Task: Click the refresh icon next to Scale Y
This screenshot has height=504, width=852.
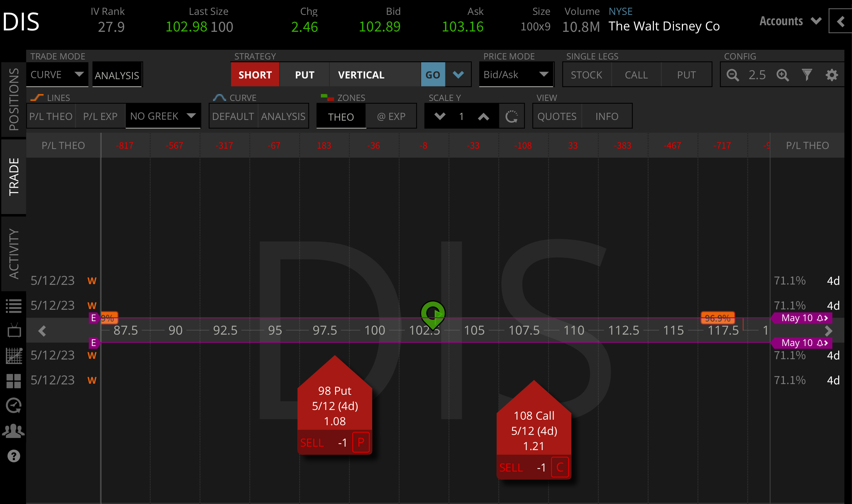Action: click(x=512, y=116)
